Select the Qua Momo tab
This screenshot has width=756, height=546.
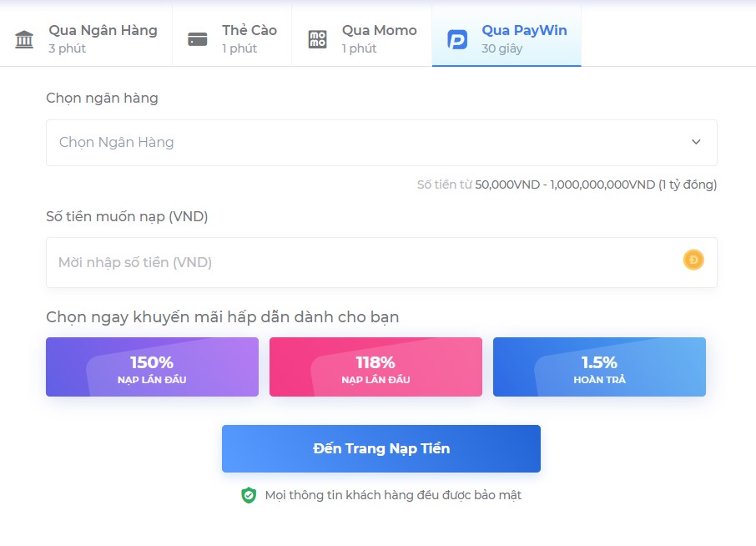(362, 36)
